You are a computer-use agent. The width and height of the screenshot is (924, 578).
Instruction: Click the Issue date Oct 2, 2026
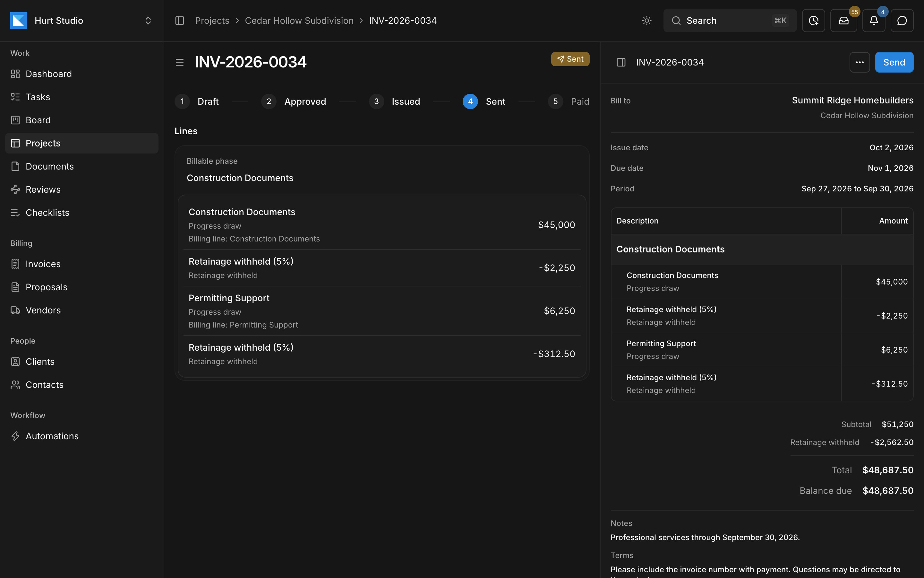[x=892, y=148]
